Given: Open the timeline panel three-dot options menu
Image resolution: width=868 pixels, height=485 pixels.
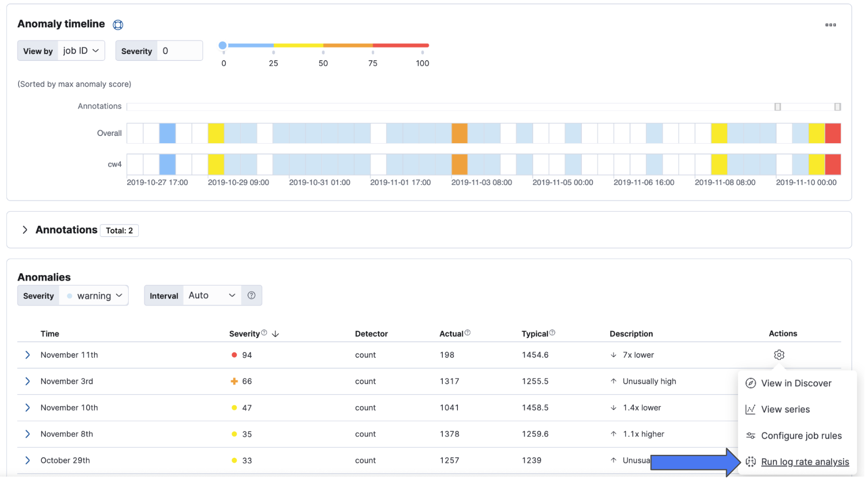Looking at the screenshot, I should pyautogui.click(x=830, y=24).
